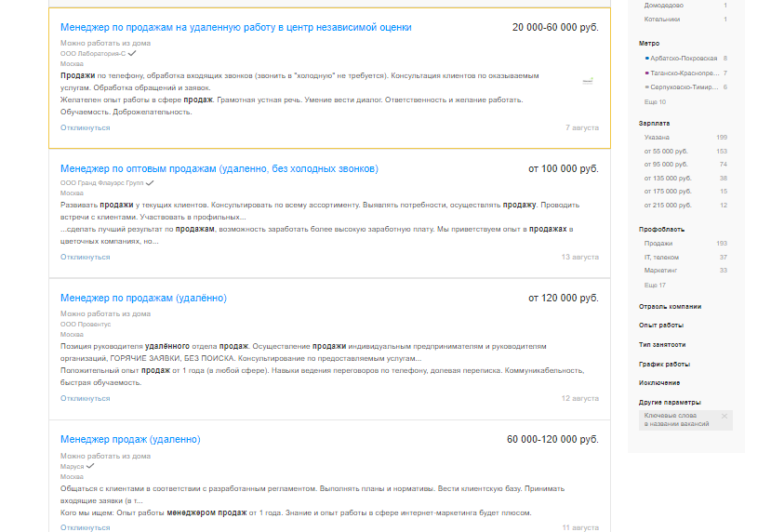Click the 'Метро' filter heading

649,44
